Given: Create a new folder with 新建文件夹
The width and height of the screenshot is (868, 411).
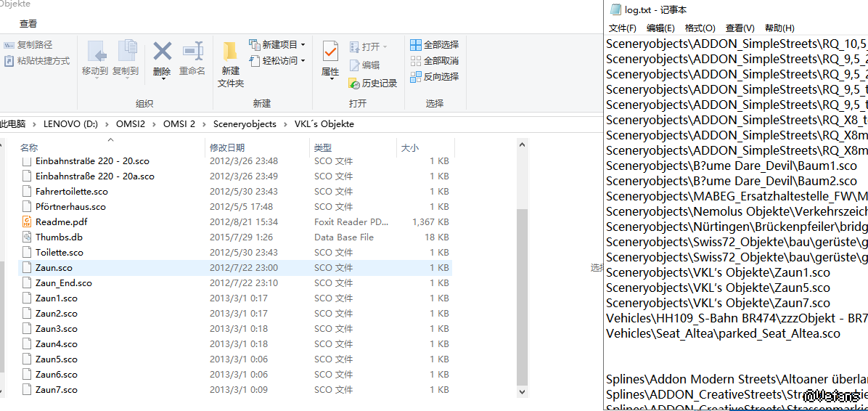Looking at the screenshot, I should coord(231,65).
